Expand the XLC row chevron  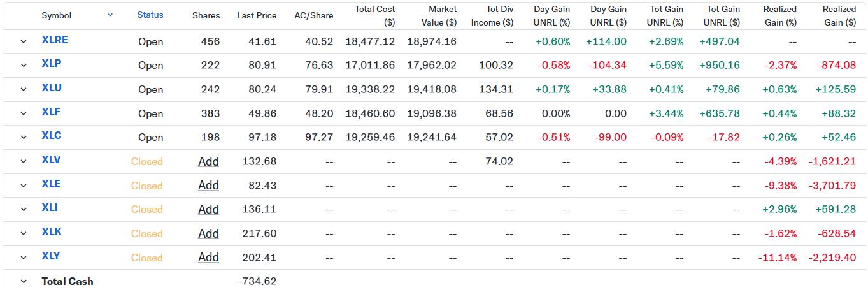click(x=24, y=137)
